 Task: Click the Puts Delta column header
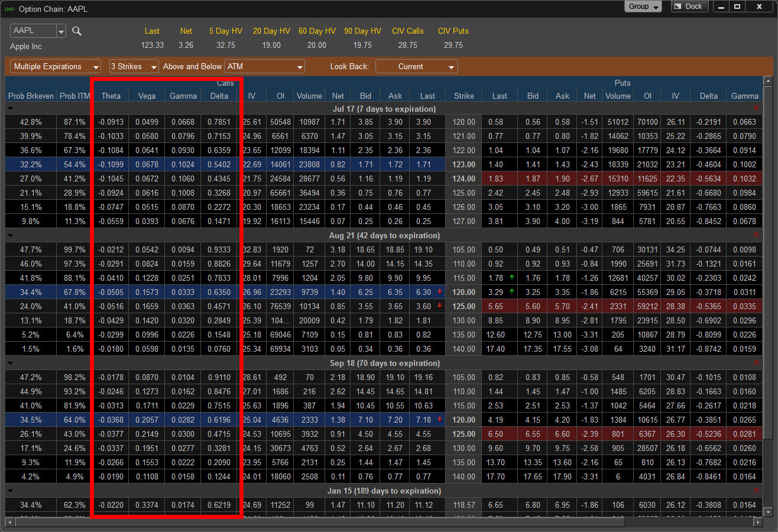[709, 96]
